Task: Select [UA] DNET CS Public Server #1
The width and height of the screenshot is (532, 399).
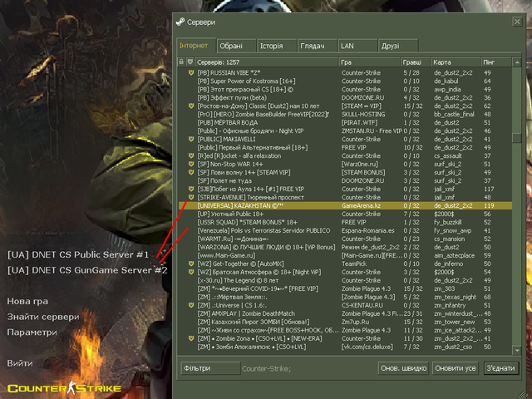Action: click(78, 255)
